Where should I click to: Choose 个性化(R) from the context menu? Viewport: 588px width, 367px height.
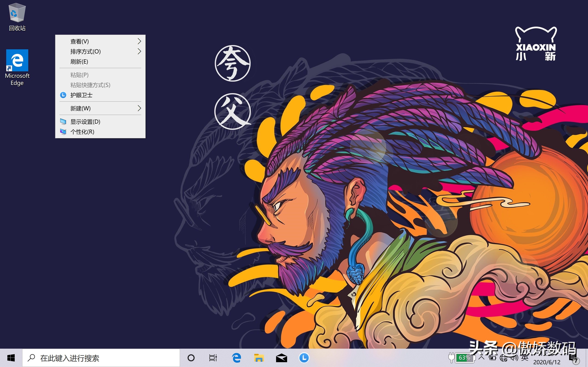82,132
